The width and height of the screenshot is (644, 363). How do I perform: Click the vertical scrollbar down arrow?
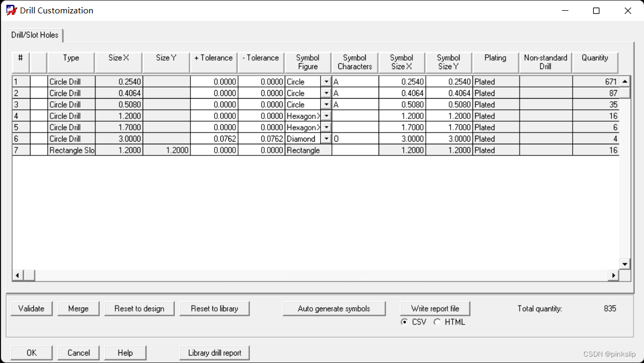(x=624, y=264)
